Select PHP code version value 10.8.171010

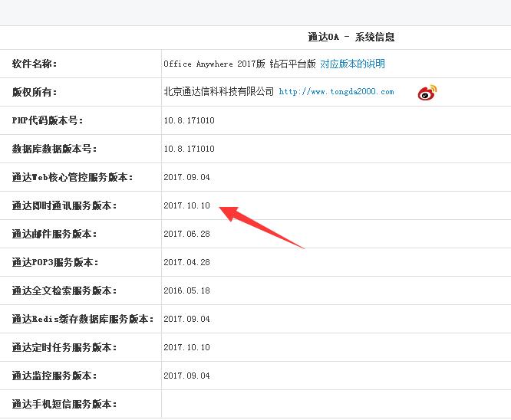189,120
